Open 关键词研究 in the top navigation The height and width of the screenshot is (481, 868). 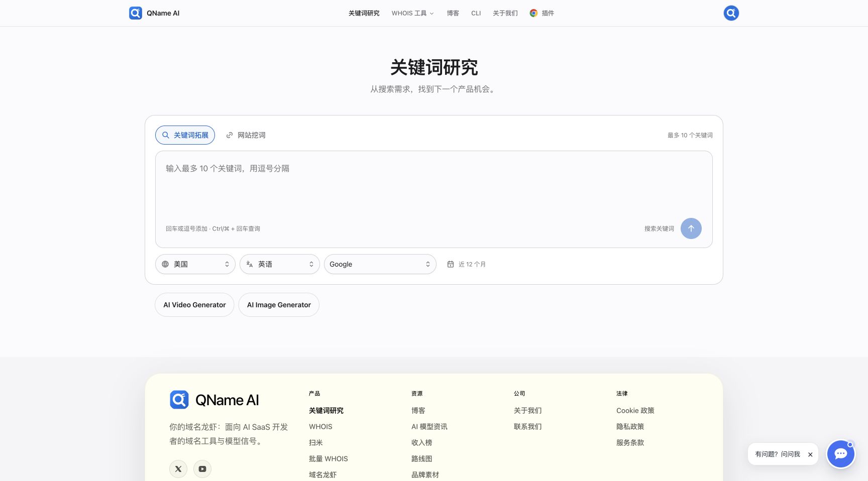(364, 13)
